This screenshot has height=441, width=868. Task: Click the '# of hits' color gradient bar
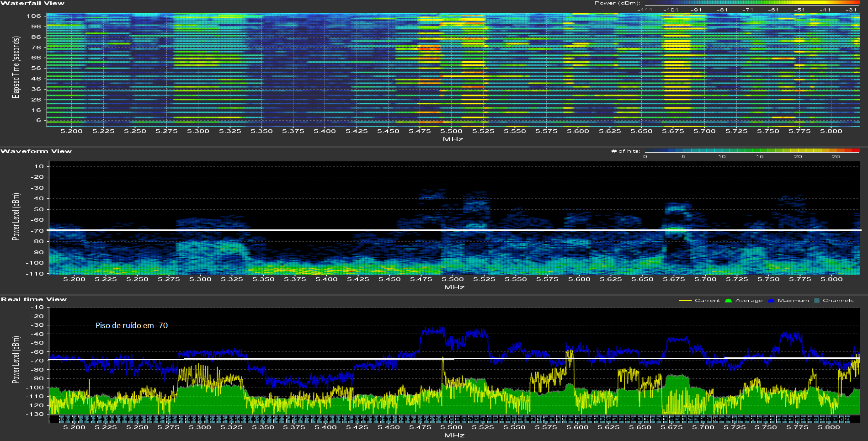[x=752, y=151]
